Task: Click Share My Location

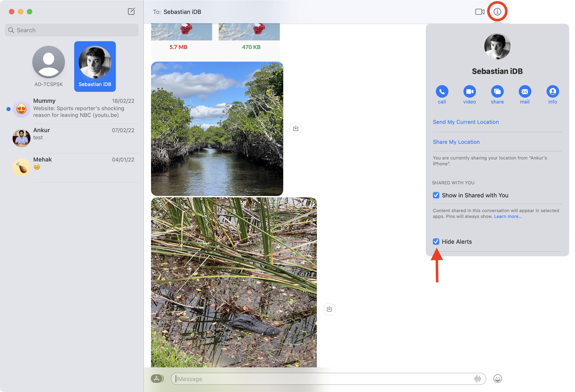Action: point(456,142)
